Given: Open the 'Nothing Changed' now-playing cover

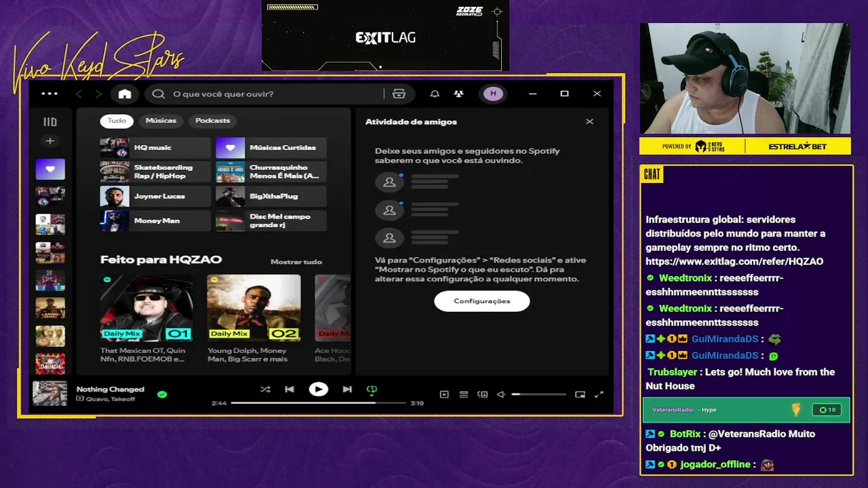Looking at the screenshot, I should tap(50, 394).
